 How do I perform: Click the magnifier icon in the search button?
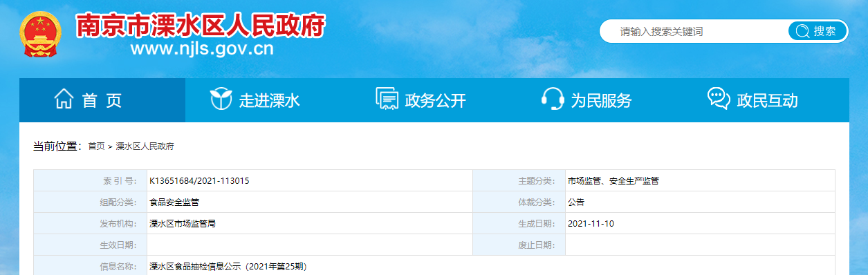pyautogui.click(x=802, y=31)
